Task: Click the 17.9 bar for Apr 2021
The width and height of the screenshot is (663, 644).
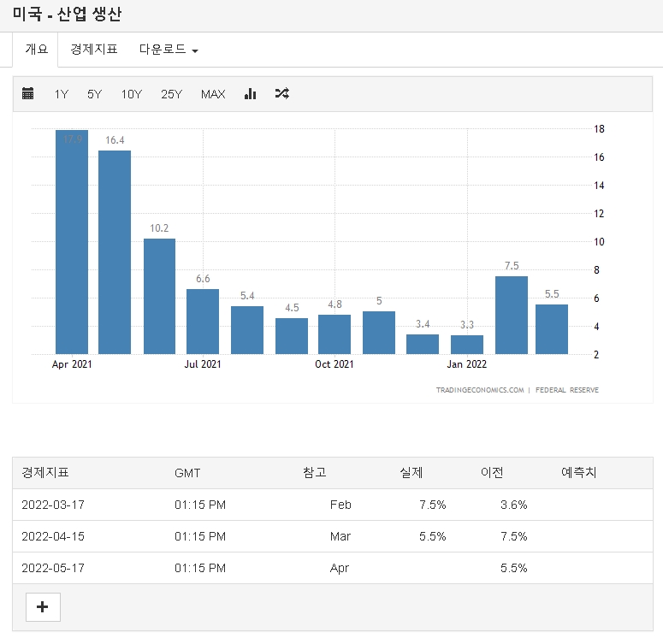Action: pyautogui.click(x=72, y=242)
